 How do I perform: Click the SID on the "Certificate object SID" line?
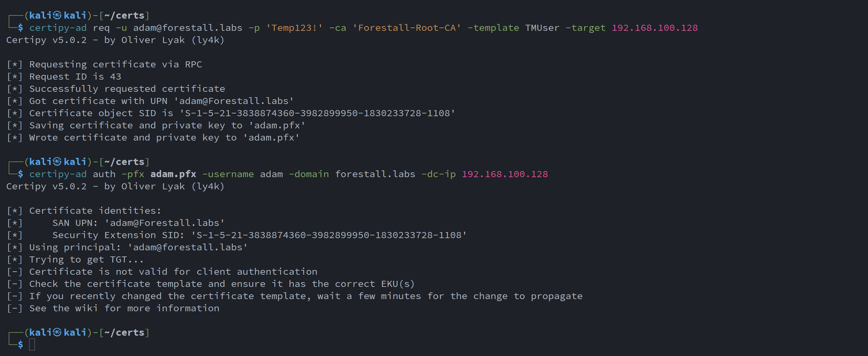[x=317, y=113]
